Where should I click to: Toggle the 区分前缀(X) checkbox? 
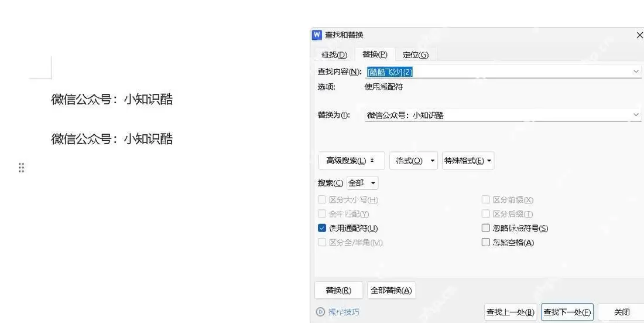pos(485,199)
